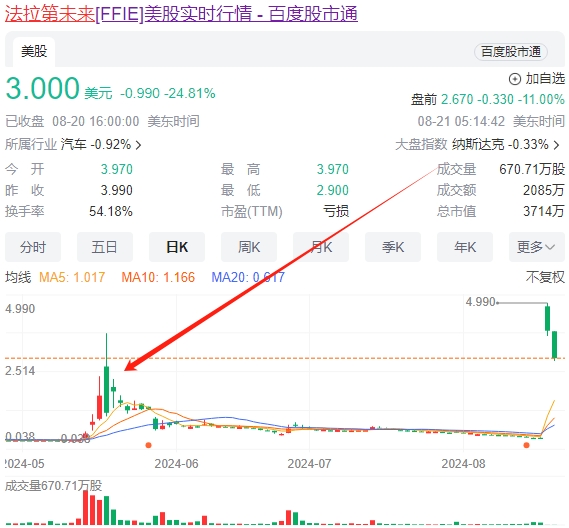Screen dimensions: 569x528
Task: Select the 美股 tab
Action: (34, 52)
